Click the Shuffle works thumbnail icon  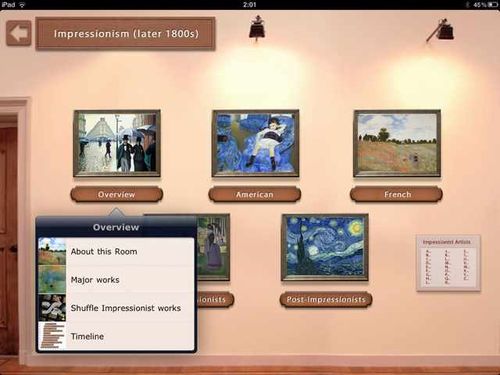pos(52,308)
